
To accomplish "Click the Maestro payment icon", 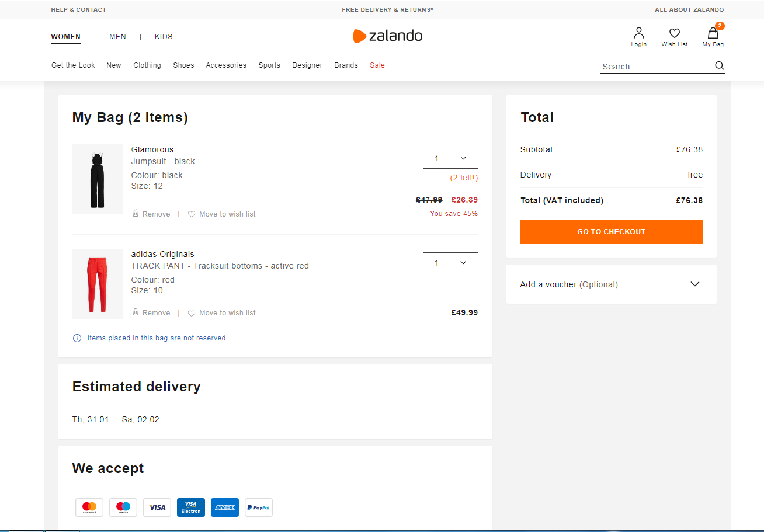I will point(123,507).
